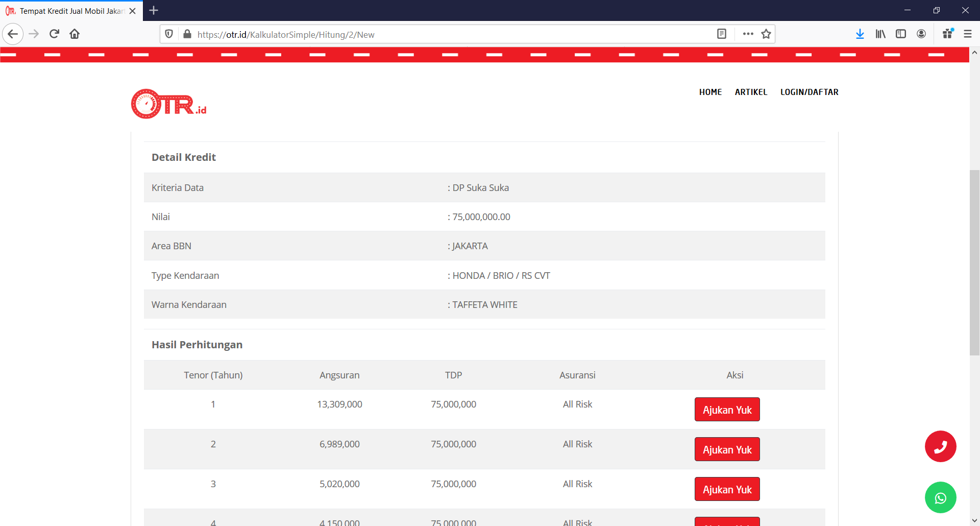Show the sidebar panels
This screenshot has width=980, height=526.
click(x=901, y=34)
